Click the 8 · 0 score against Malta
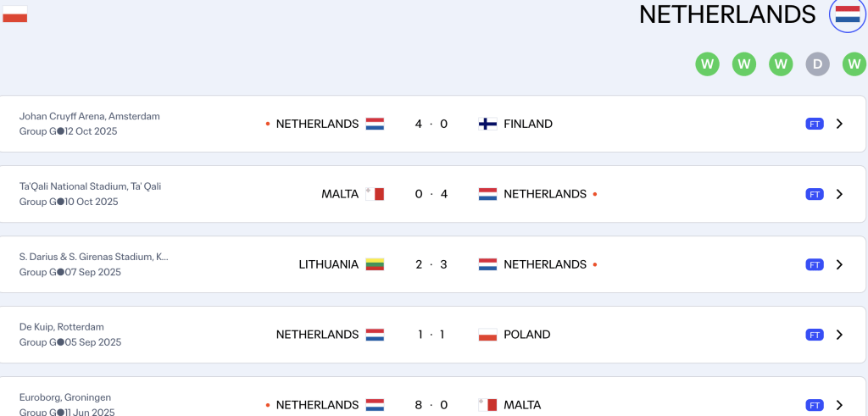This screenshot has width=868, height=416. pyautogui.click(x=431, y=405)
